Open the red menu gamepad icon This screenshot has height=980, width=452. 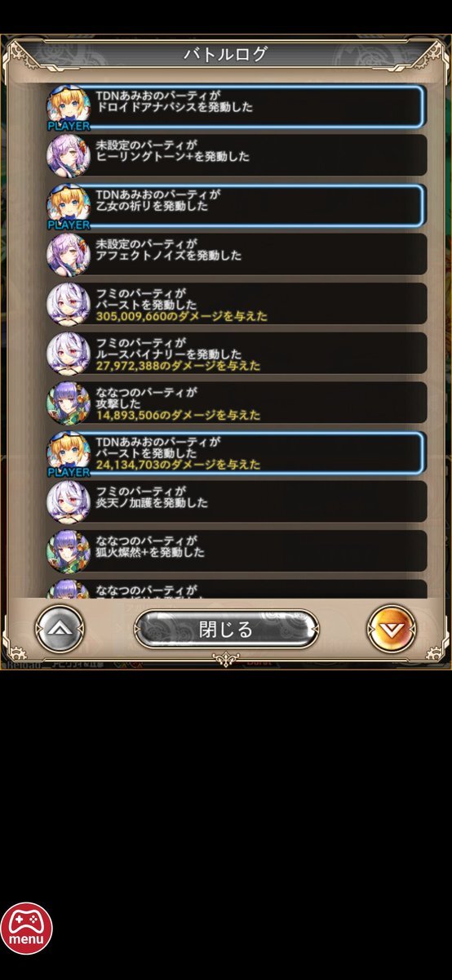coord(26,929)
